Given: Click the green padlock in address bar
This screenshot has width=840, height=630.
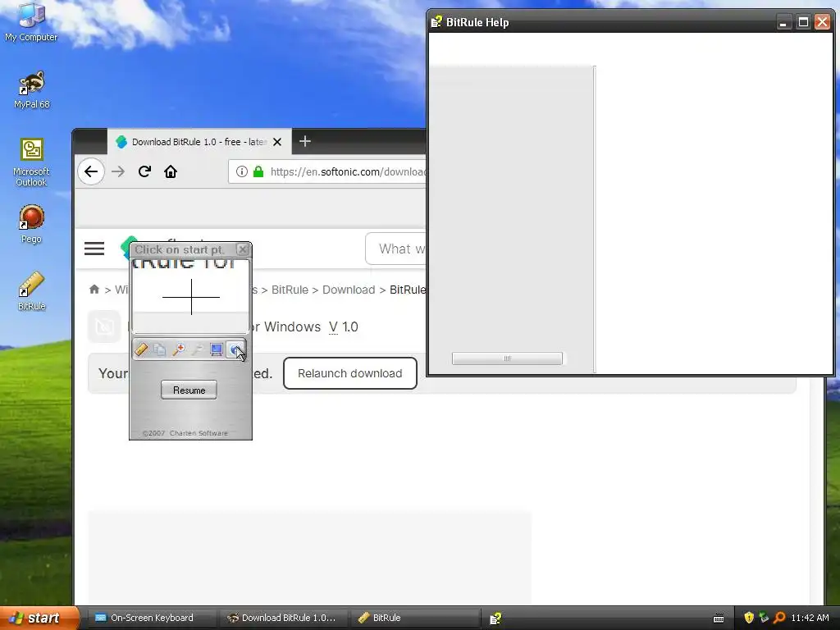Looking at the screenshot, I should coord(258,171).
